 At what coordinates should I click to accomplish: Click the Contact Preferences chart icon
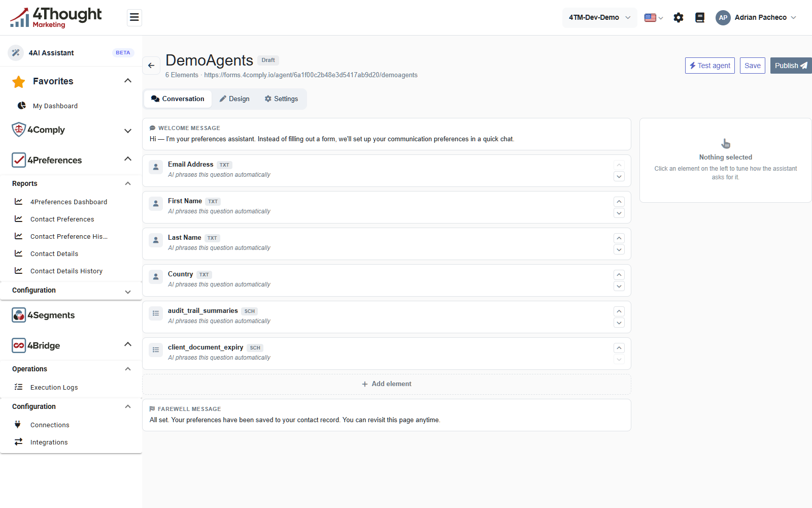pos(19,219)
